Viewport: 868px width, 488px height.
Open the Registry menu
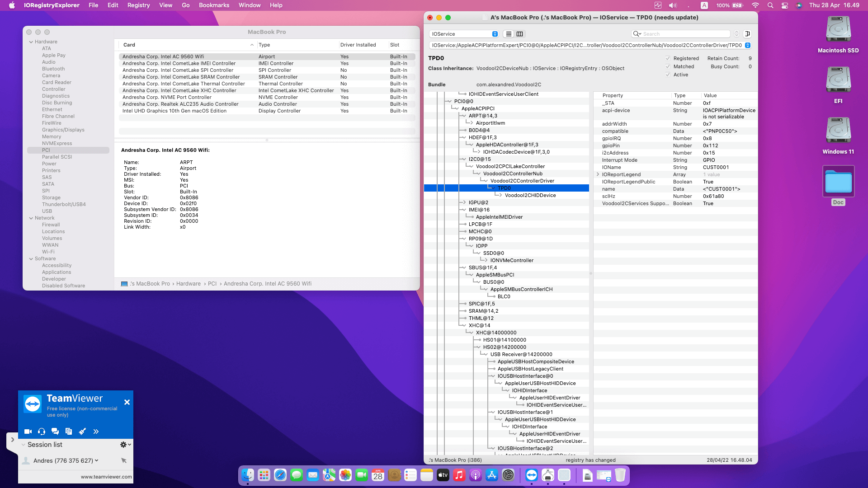click(138, 5)
